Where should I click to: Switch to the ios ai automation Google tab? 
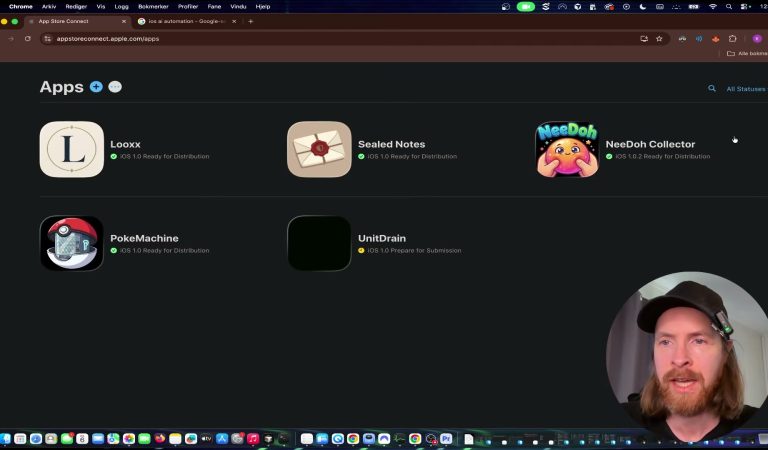click(x=187, y=21)
